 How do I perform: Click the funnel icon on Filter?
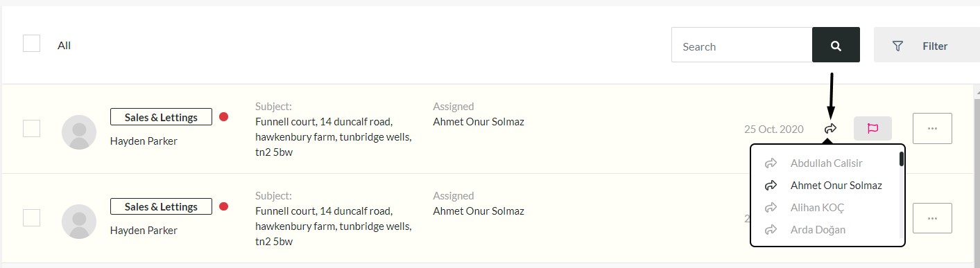[897, 46]
